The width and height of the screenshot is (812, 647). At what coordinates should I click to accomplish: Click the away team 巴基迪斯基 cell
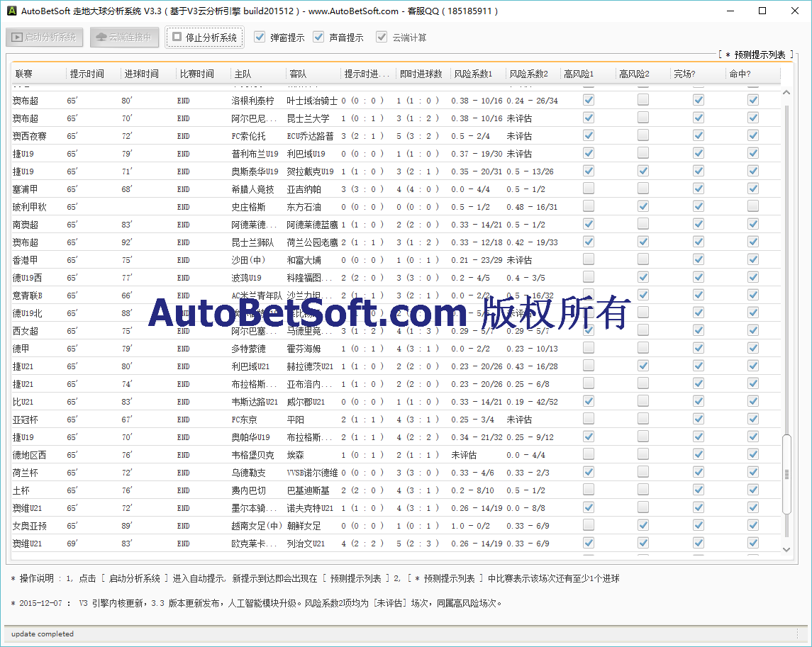tap(308, 490)
